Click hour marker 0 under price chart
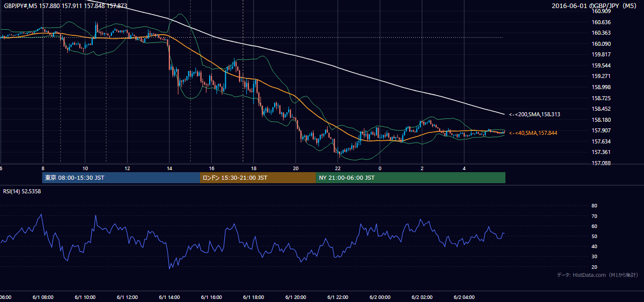 pyautogui.click(x=380, y=169)
